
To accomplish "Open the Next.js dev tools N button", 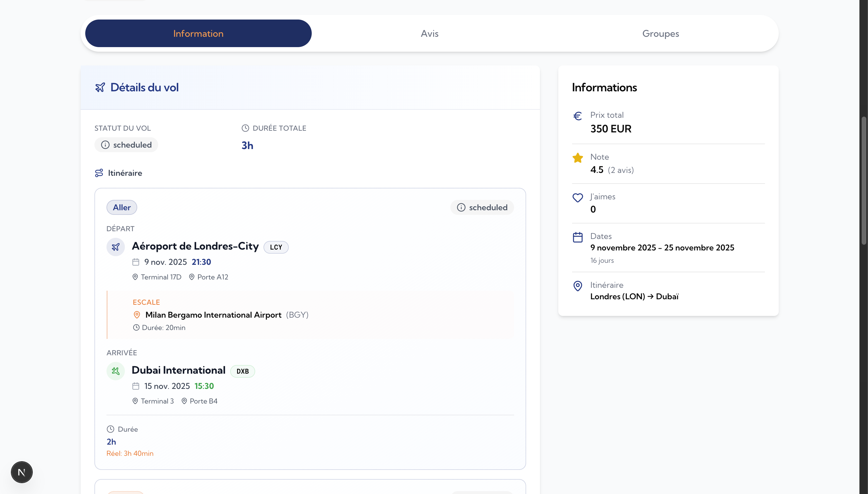I will (22, 472).
